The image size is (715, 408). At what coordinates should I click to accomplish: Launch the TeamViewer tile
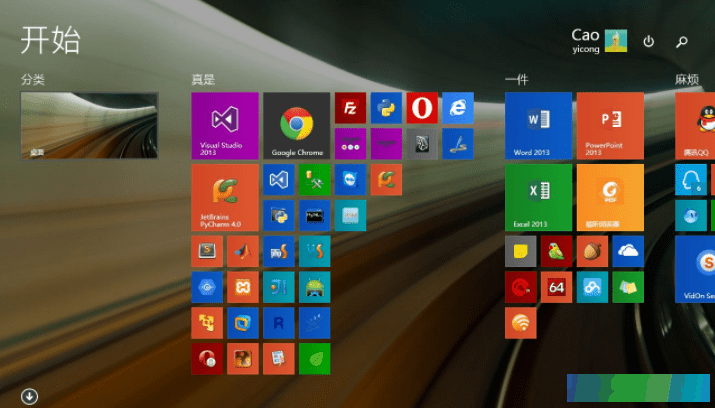pos(350,180)
